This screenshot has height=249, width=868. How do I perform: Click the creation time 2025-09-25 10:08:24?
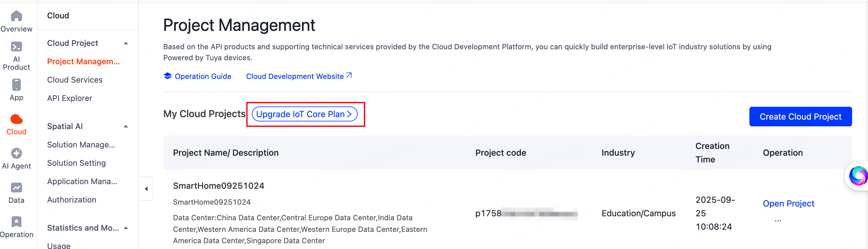(715, 213)
